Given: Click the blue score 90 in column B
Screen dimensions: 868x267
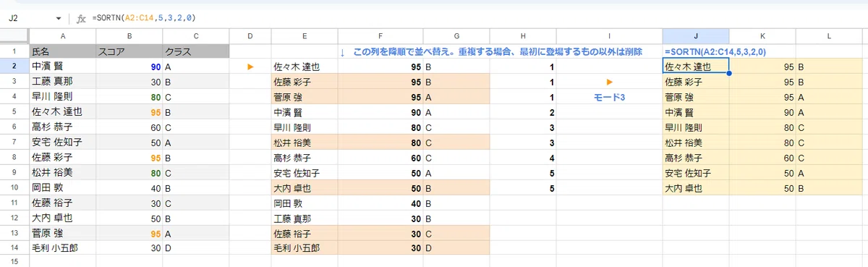Looking at the screenshot, I should click(x=129, y=67).
